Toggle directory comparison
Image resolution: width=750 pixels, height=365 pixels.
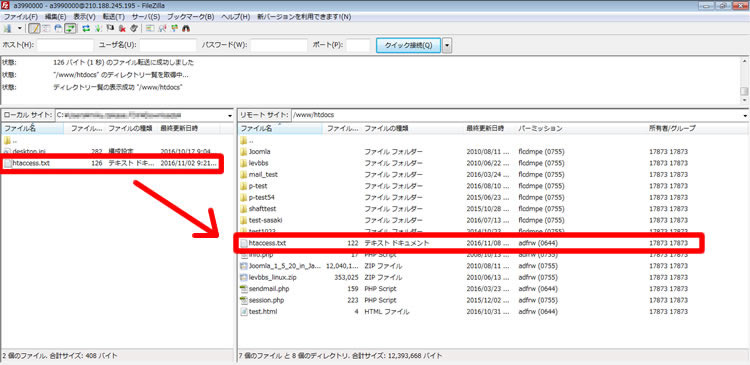(x=163, y=28)
